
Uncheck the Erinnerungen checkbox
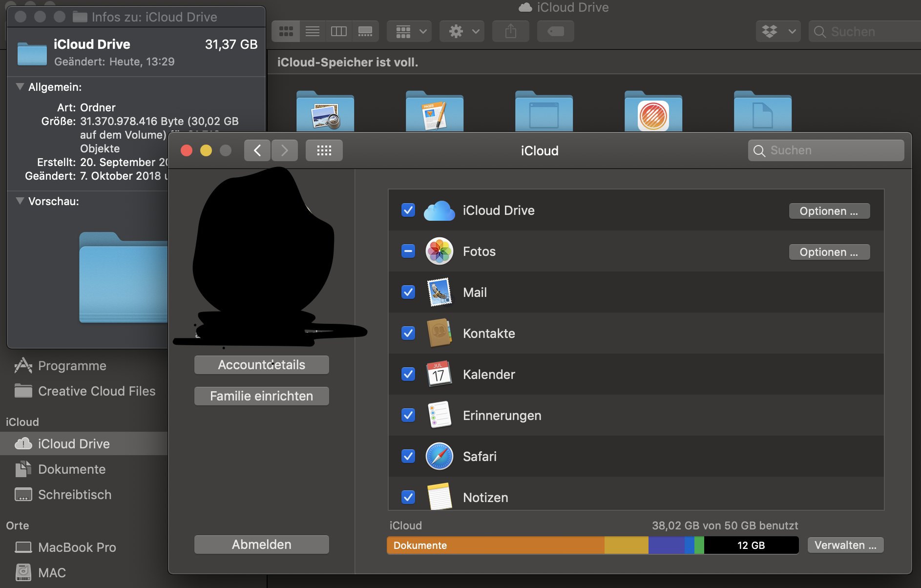[408, 416]
